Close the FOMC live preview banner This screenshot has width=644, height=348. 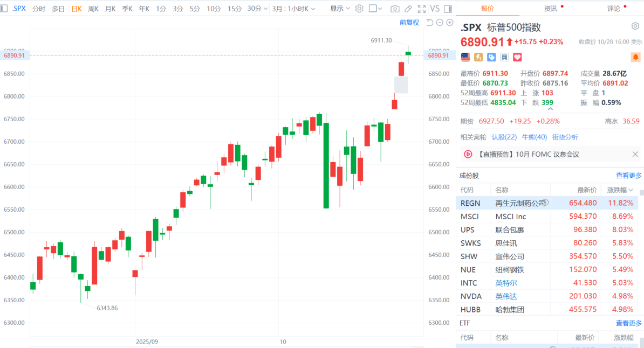click(635, 155)
